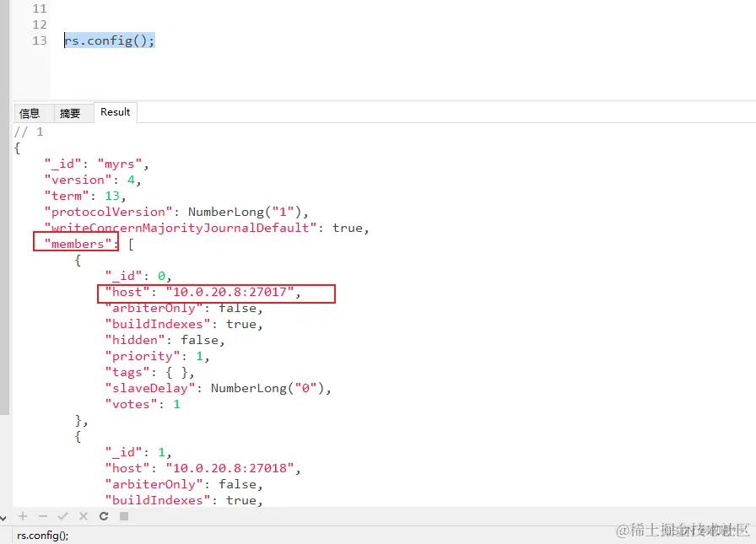Select the "version": 4 line

(x=93, y=180)
